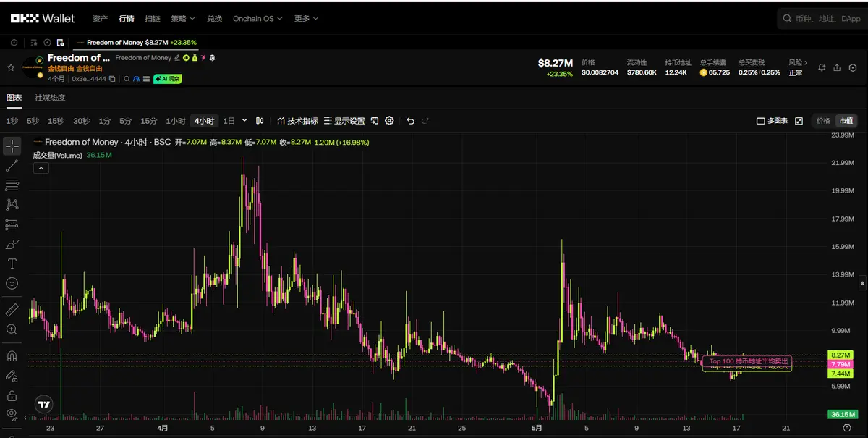Hide all drawings with eye icon
The width and height of the screenshot is (868, 438).
click(12, 415)
